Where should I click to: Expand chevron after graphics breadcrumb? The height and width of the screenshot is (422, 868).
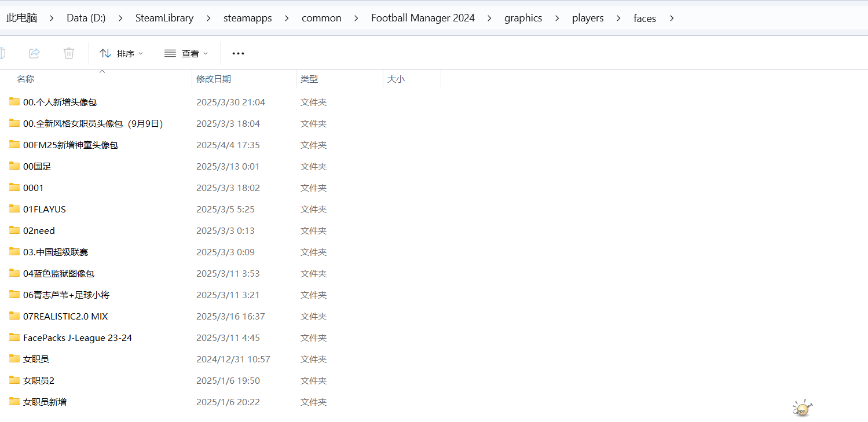tap(557, 18)
